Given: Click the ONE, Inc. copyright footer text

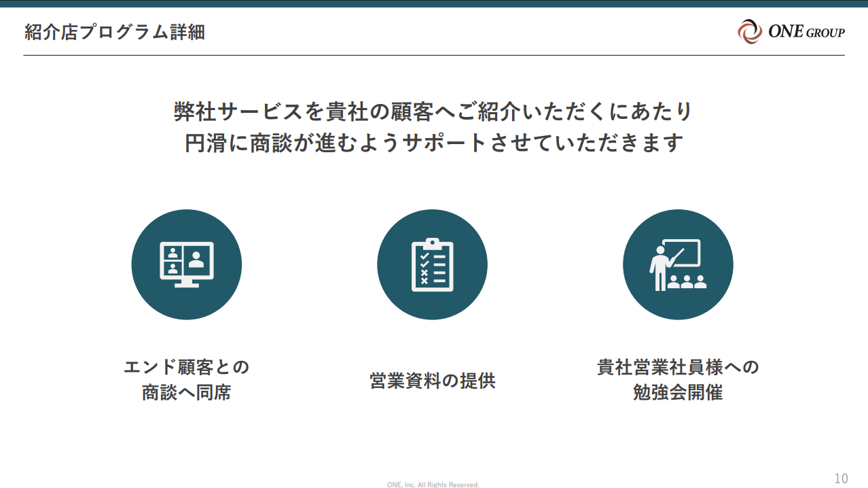Looking at the screenshot, I should tap(432, 483).
